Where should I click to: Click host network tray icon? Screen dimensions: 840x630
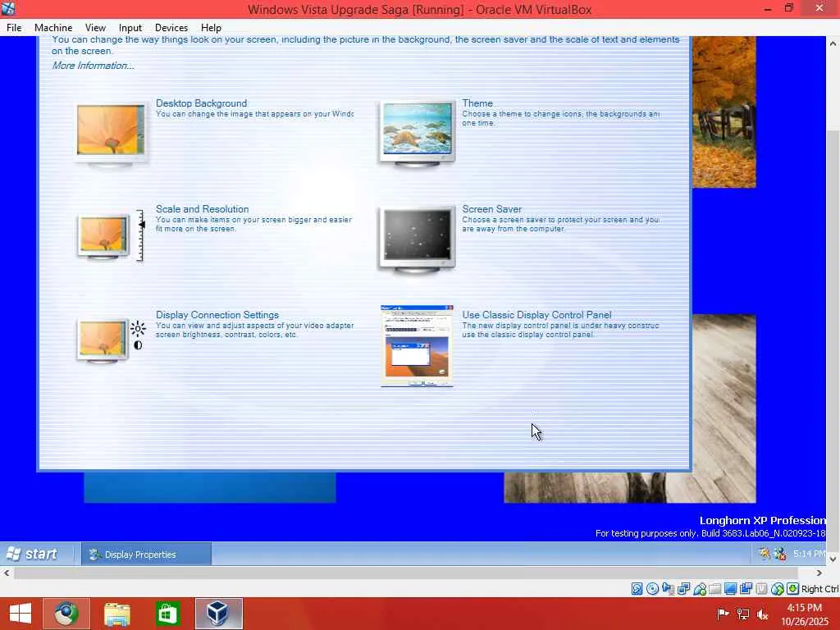(x=742, y=614)
